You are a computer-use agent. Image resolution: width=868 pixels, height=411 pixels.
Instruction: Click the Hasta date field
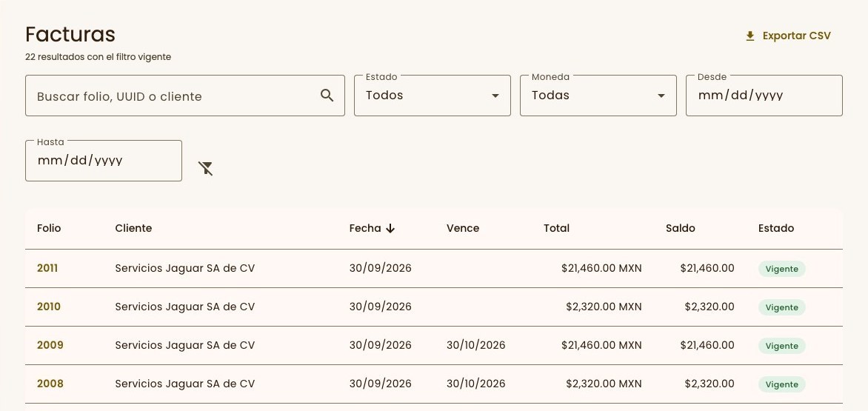pyautogui.click(x=104, y=161)
